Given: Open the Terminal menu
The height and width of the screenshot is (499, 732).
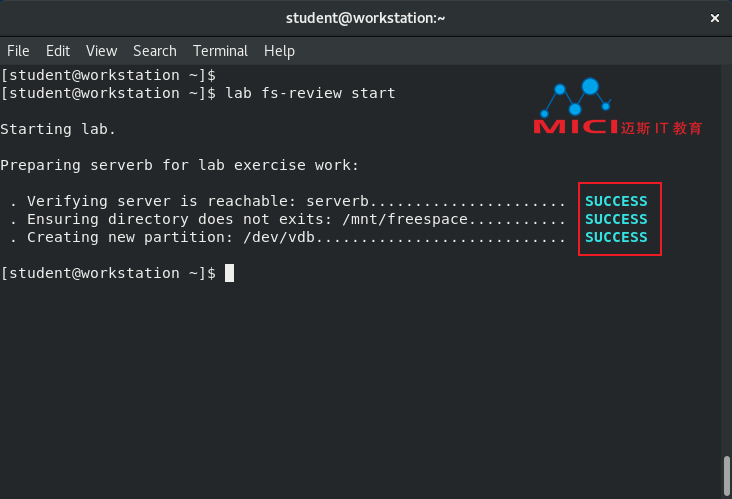Looking at the screenshot, I should click(x=220, y=51).
